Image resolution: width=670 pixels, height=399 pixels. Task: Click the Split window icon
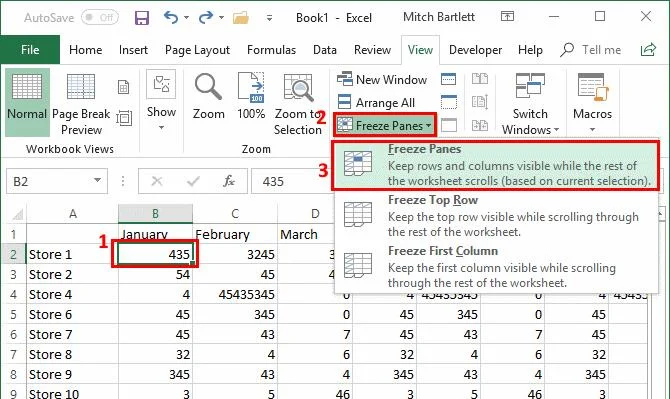[x=448, y=79]
